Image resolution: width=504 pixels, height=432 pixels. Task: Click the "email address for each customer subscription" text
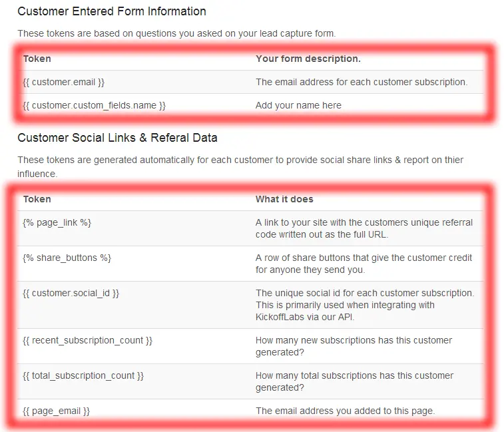[362, 82]
